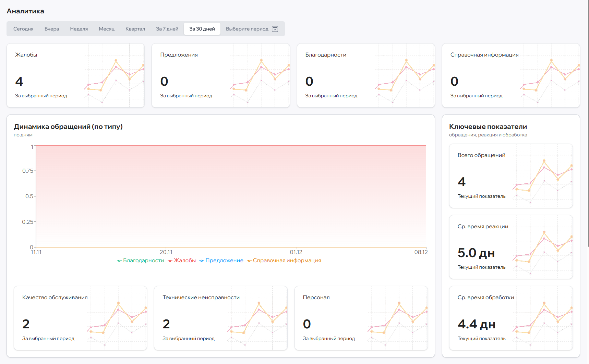Toggle Благодарности series in chart legend

coord(141,260)
